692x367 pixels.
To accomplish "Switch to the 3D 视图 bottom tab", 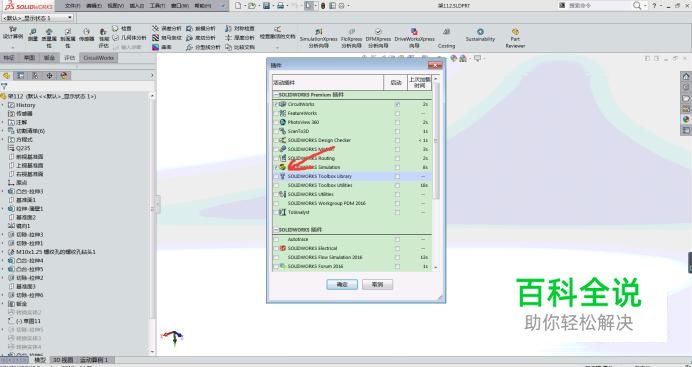I will click(x=62, y=360).
